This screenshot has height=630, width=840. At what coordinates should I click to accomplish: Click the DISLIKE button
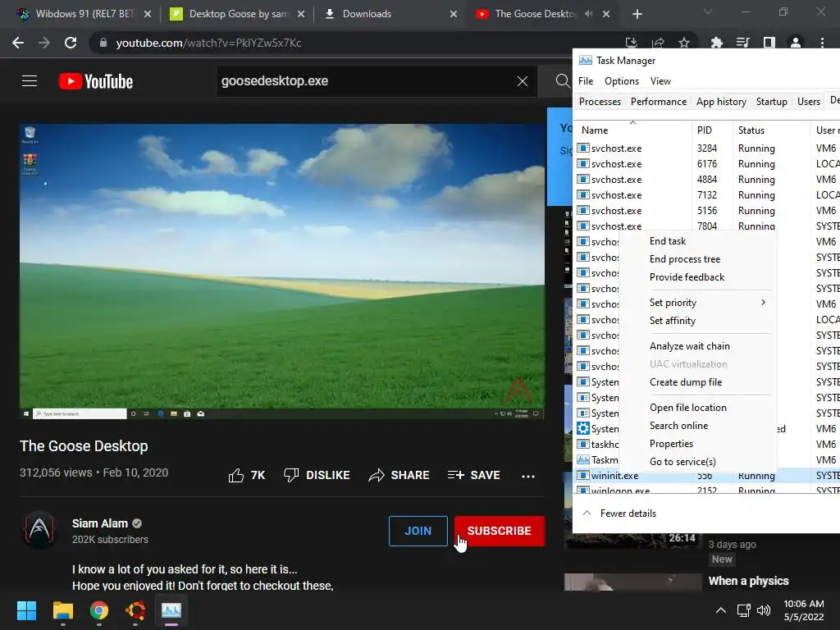coord(317,475)
